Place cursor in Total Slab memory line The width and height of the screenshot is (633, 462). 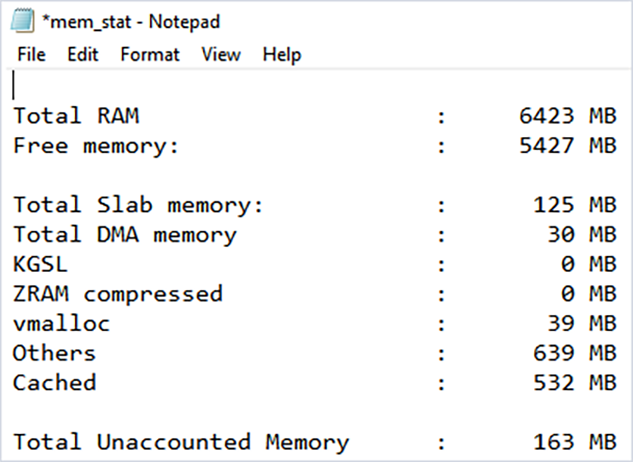point(315,205)
